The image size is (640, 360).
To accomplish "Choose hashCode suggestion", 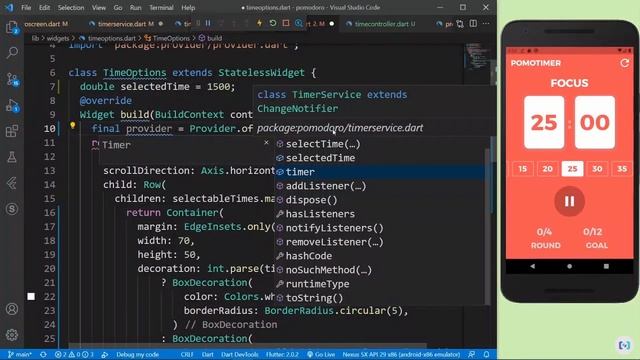I will (x=309, y=256).
